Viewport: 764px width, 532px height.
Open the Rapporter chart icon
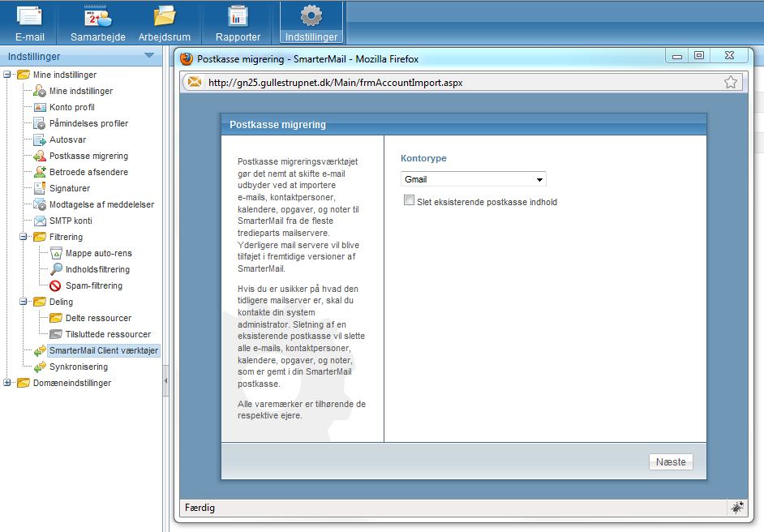[238, 16]
